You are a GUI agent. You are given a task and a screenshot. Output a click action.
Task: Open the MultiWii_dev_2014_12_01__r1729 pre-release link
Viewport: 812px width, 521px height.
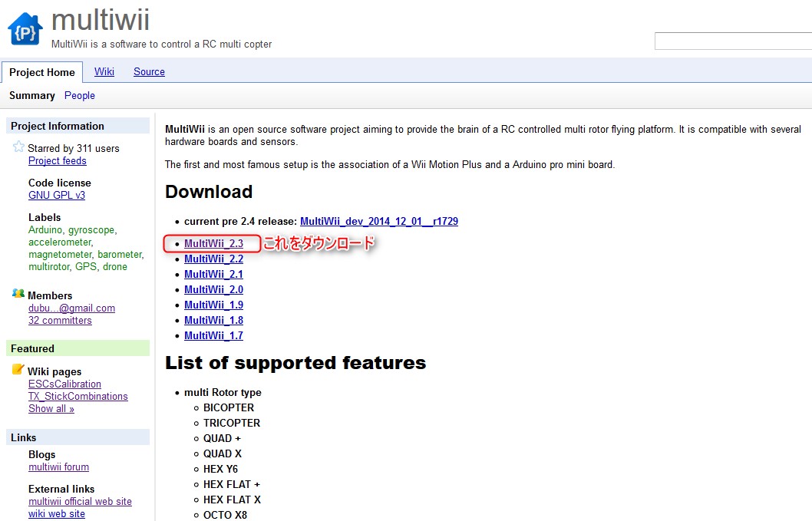[378, 221]
